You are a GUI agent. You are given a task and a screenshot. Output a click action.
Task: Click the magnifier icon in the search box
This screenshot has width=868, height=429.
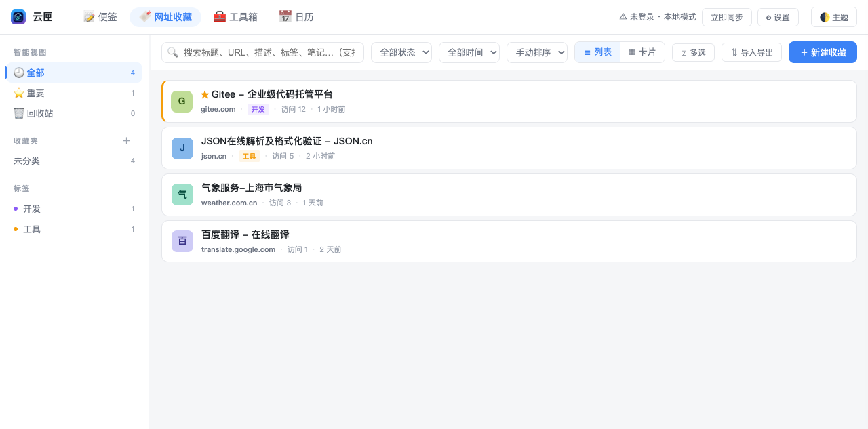(x=173, y=52)
